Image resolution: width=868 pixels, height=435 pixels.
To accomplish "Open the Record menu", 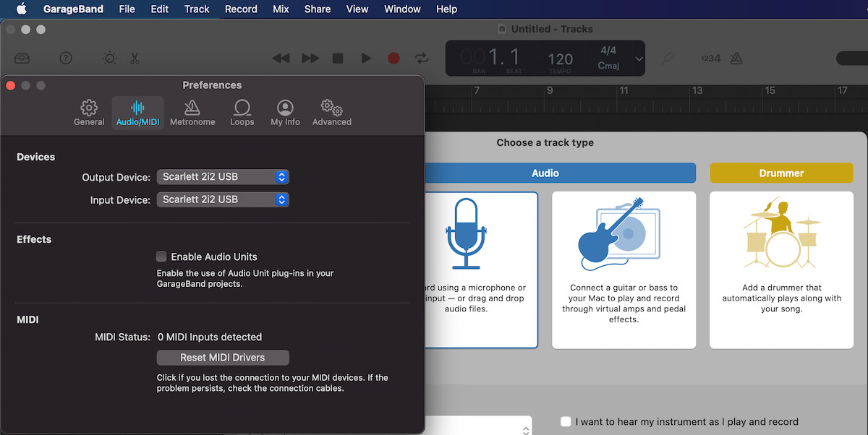I will (x=241, y=9).
